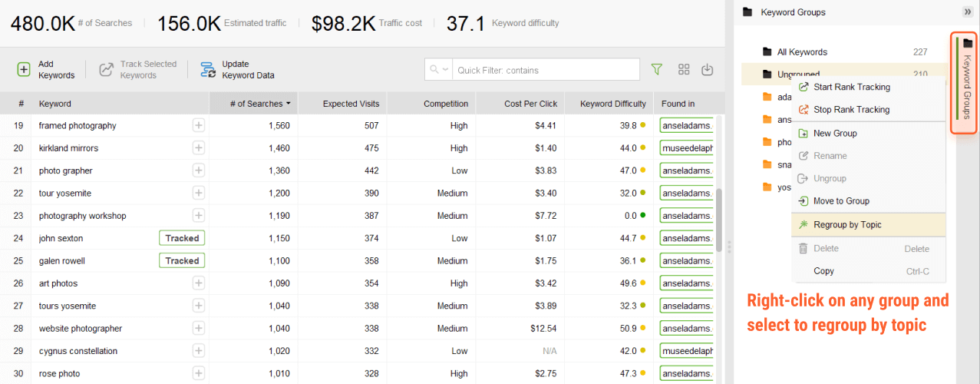This screenshot has height=384, width=980.
Task: Click plus icon beside kirkland mirrors
Action: click(x=199, y=147)
